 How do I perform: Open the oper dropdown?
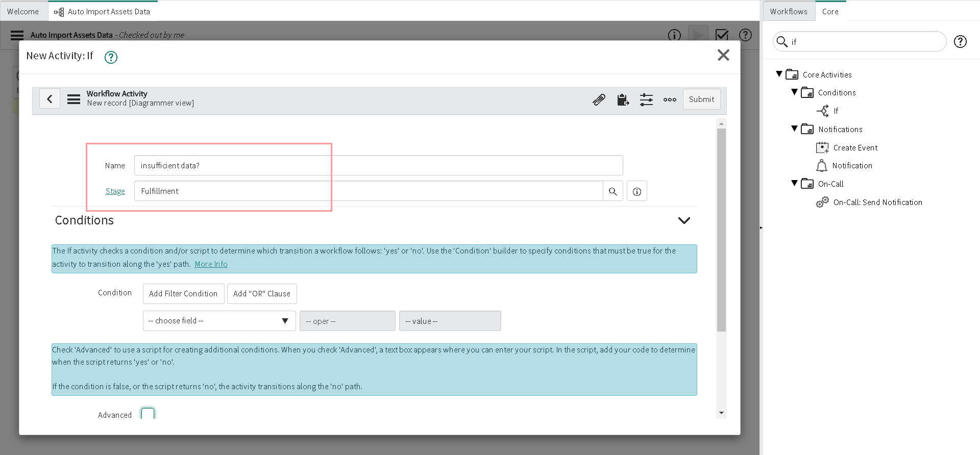pos(347,321)
